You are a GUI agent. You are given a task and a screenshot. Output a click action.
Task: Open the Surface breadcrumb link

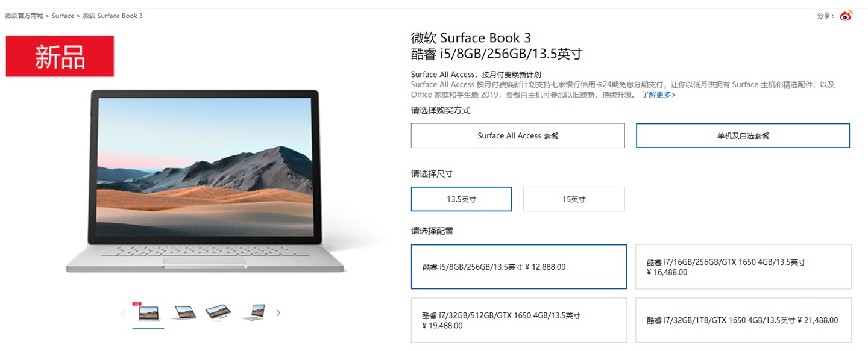click(x=63, y=16)
